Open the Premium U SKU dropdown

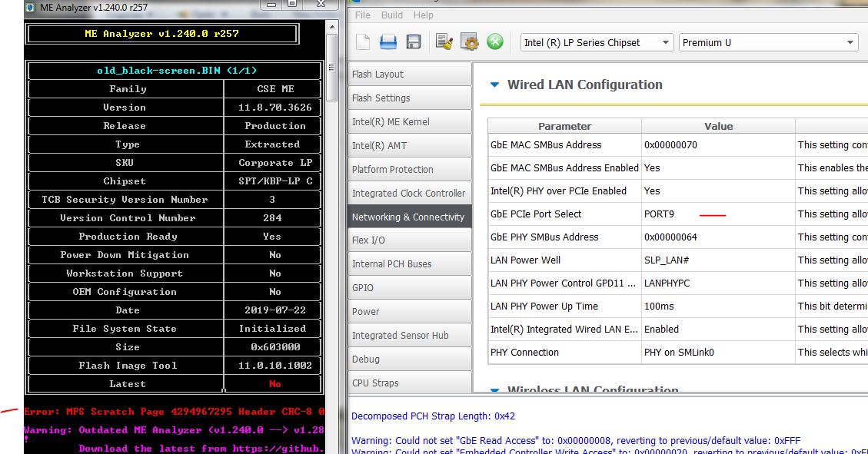pyautogui.click(x=769, y=42)
